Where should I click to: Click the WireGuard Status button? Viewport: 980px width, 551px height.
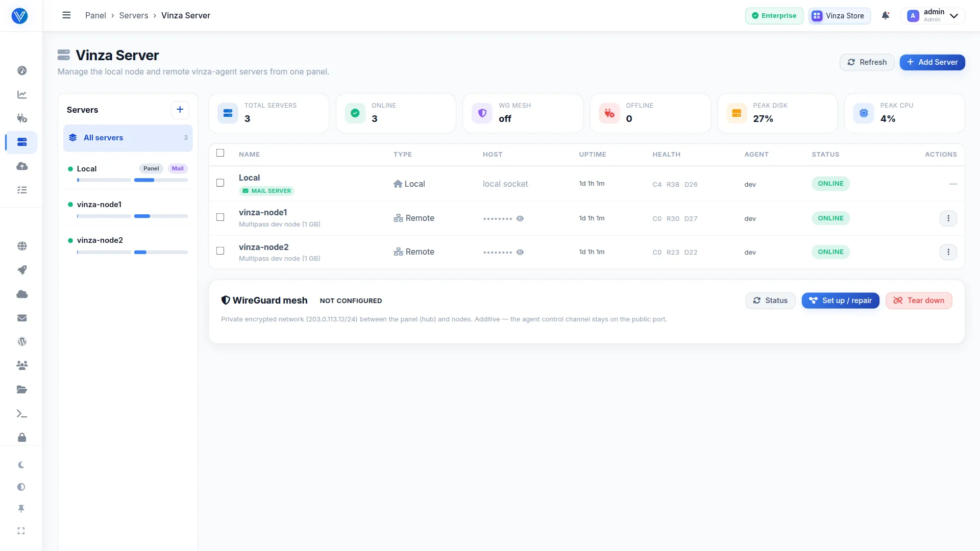tap(770, 300)
